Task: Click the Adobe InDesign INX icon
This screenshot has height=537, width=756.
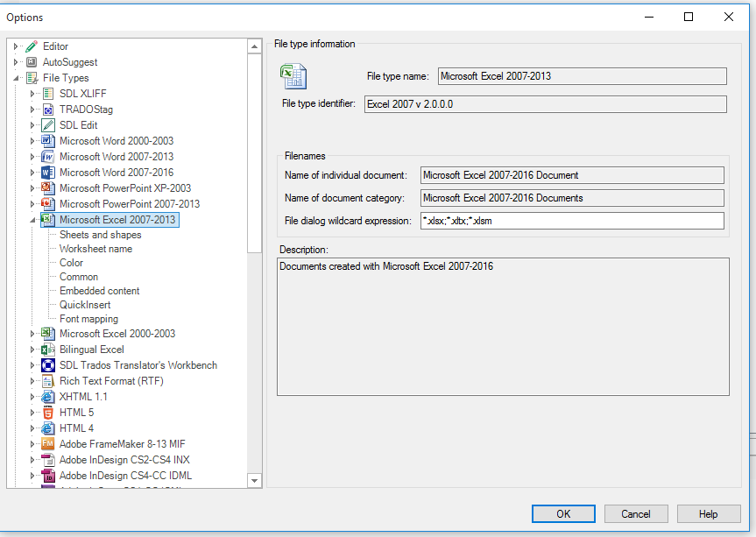Action: [x=48, y=460]
